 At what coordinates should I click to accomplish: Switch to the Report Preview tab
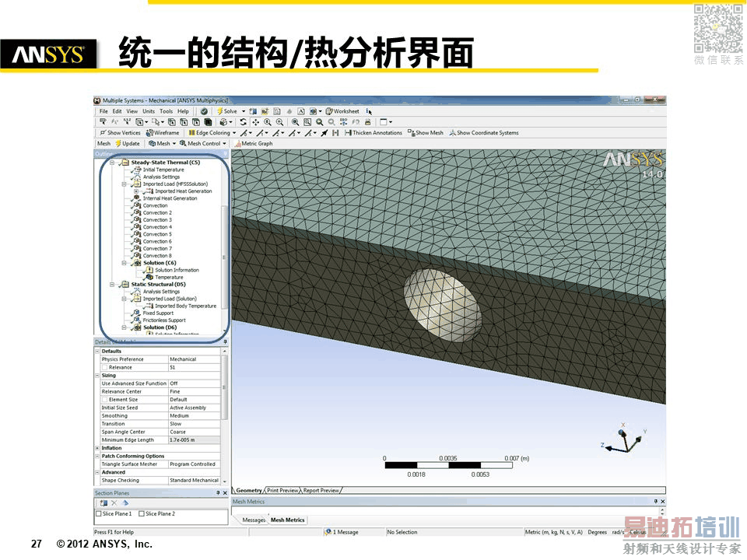tap(321, 490)
